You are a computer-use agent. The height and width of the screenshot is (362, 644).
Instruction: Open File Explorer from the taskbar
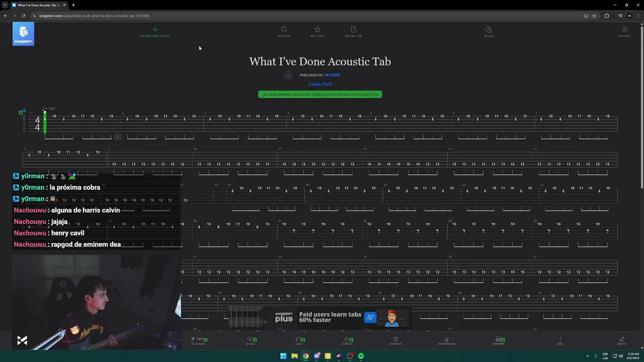tap(294, 356)
